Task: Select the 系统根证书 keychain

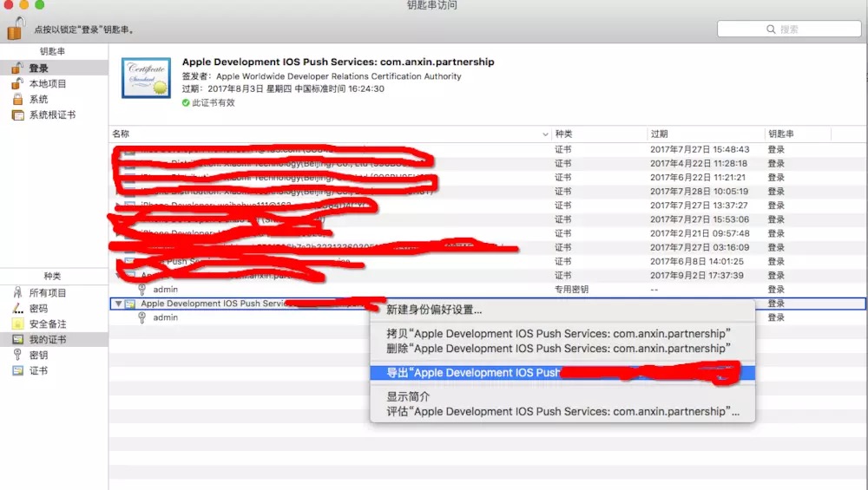Action: (54, 115)
